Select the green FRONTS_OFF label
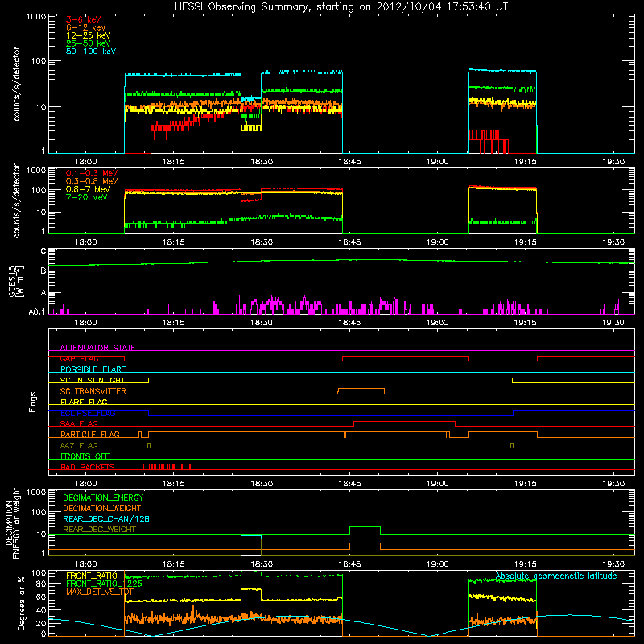The width and height of the screenshot is (644, 644). click(85, 456)
